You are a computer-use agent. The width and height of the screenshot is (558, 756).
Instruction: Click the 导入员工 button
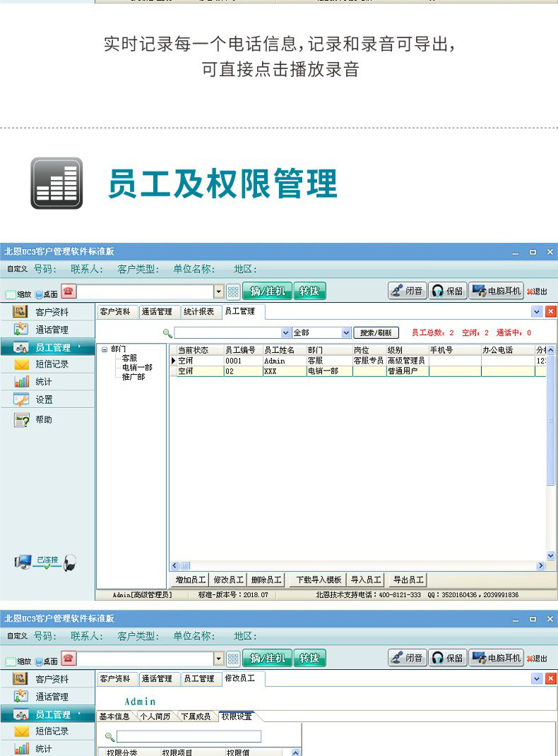tap(366, 580)
